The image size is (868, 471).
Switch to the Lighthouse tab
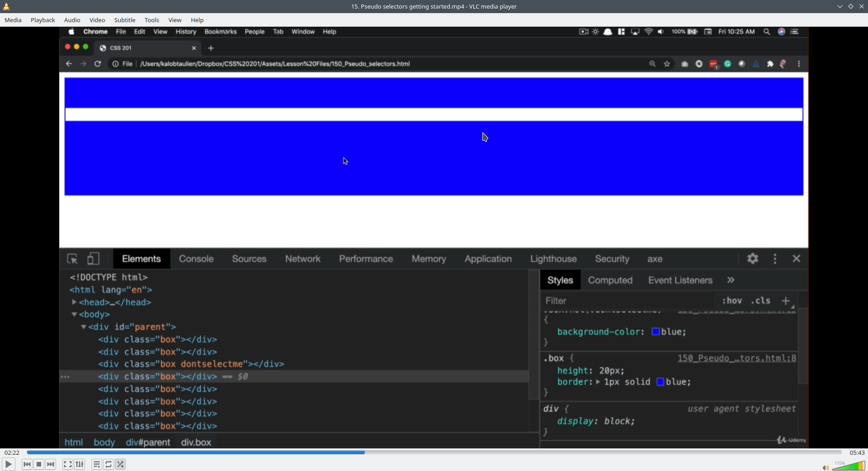coord(554,259)
